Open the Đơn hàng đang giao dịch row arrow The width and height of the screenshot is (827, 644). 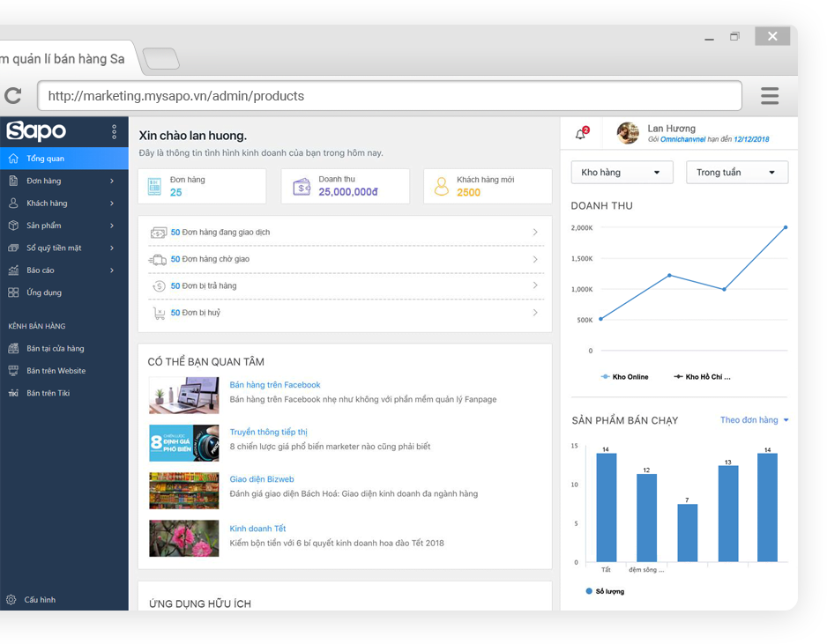[535, 232]
